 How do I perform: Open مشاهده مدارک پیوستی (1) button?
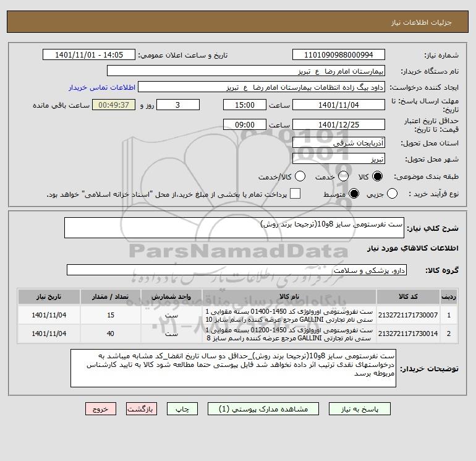[x=263, y=409]
